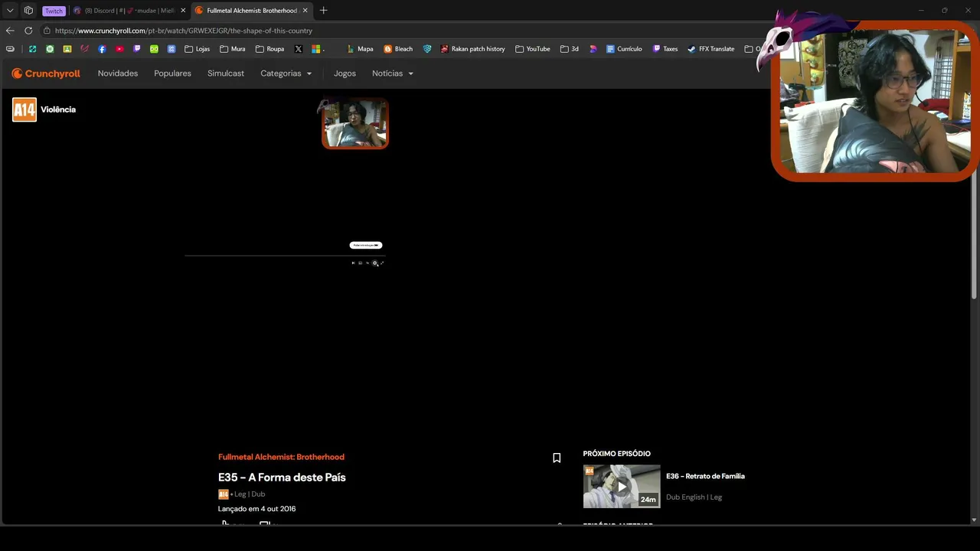This screenshot has width=980, height=551.
Task: Open the YouTube bookmark folder
Action: pos(533,49)
